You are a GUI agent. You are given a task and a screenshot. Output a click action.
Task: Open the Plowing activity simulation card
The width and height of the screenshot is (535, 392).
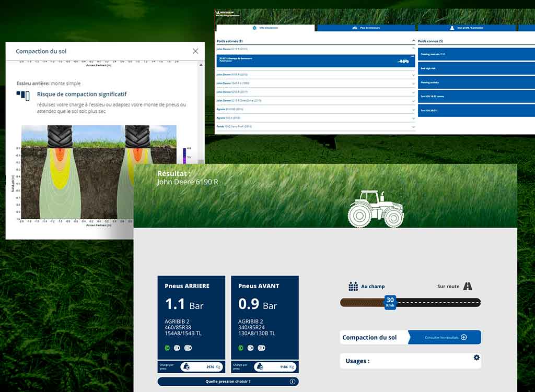pyautogui.click(x=476, y=82)
